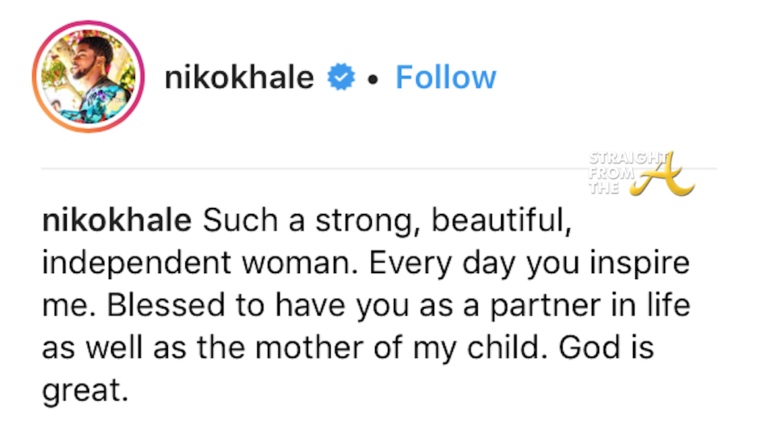Viewport: 768px width, 421px height.
Task: Open nikokhale username in post header
Action: pos(239,78)
